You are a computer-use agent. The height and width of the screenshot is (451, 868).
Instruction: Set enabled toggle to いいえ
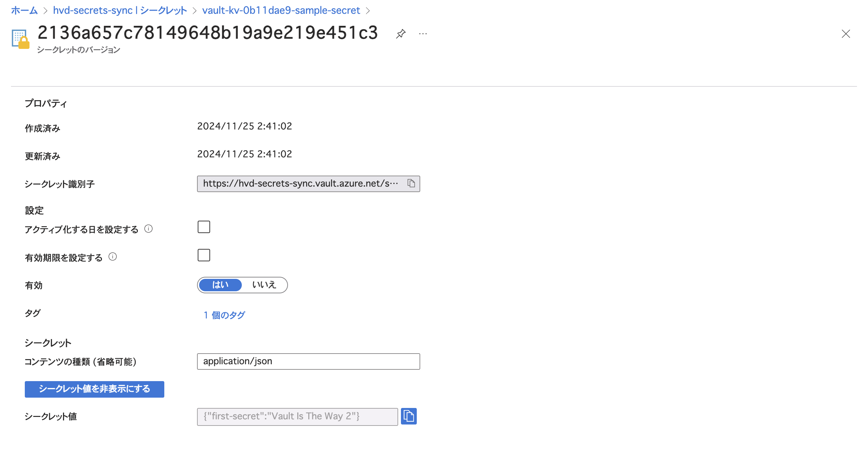[264, 285]
